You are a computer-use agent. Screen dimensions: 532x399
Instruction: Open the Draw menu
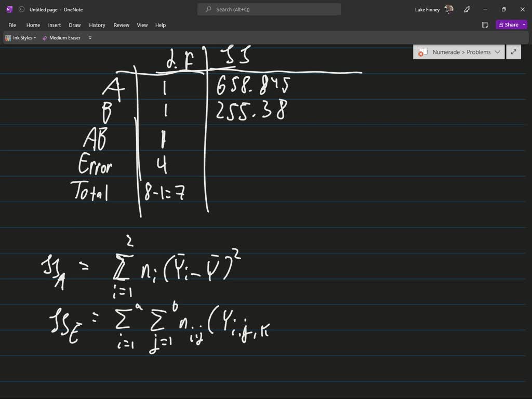coord(74,25)
